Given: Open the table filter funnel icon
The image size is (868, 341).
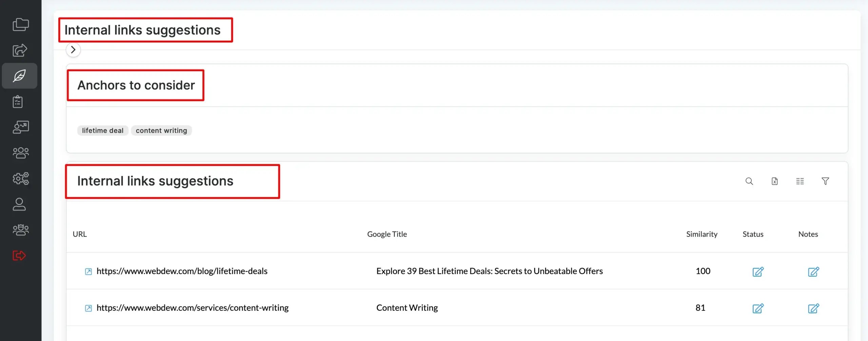Looking at the screenshot, I should 825,181.
